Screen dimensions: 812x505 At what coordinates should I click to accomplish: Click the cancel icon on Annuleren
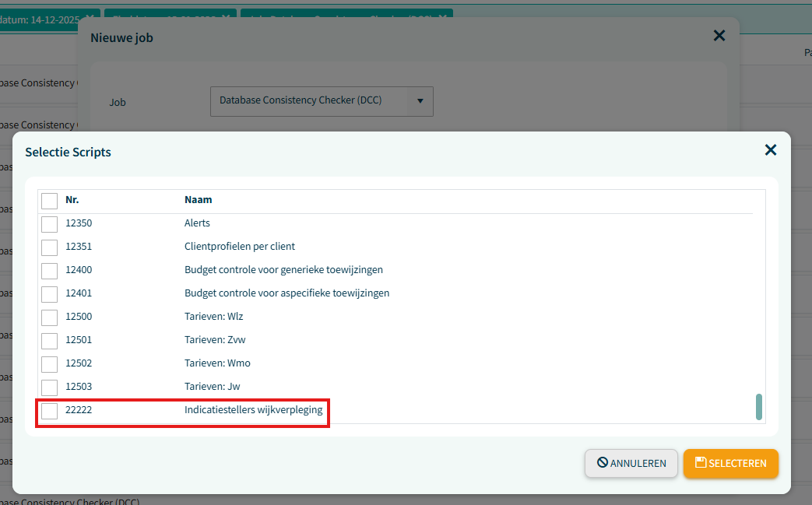(x=602, y=463)
